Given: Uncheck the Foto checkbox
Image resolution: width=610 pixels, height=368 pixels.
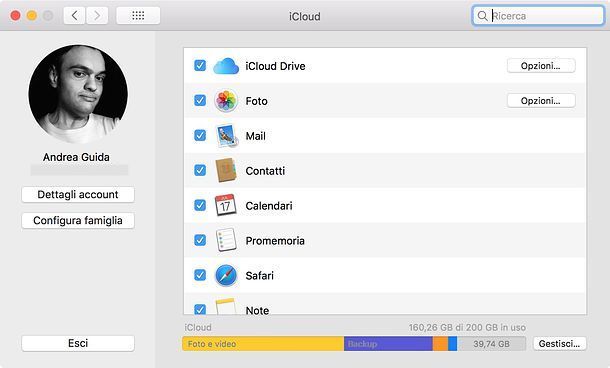Looking at the screenshot, I should pyautogui.click(x=200, y=100).
